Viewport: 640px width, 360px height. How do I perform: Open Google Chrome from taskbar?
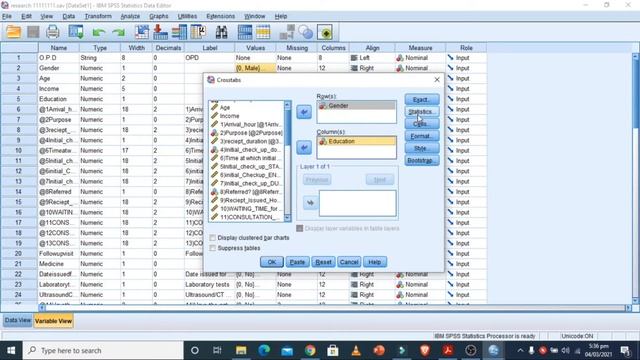(310, 350)
